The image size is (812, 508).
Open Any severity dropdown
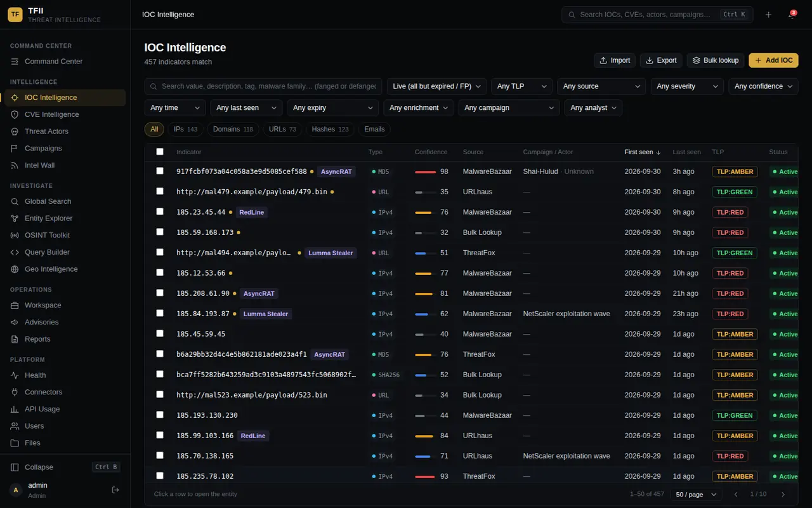(x=687, y=86)
